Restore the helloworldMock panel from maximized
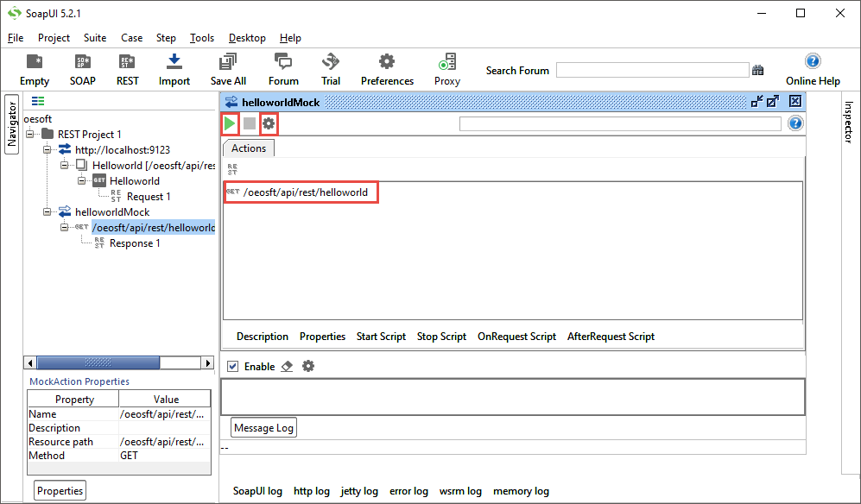Image resolution: width=861 pixels, height=504 pixels. (757, 101)
